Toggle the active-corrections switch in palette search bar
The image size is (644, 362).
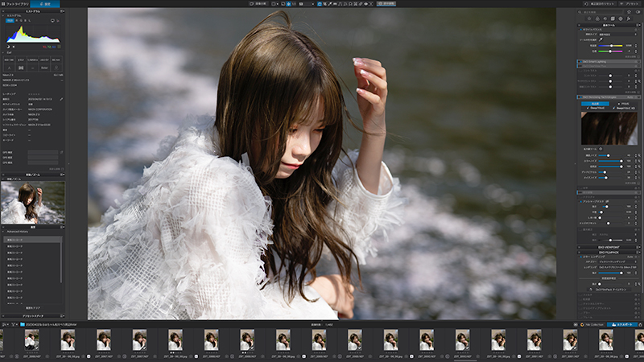tap(638, 12)
